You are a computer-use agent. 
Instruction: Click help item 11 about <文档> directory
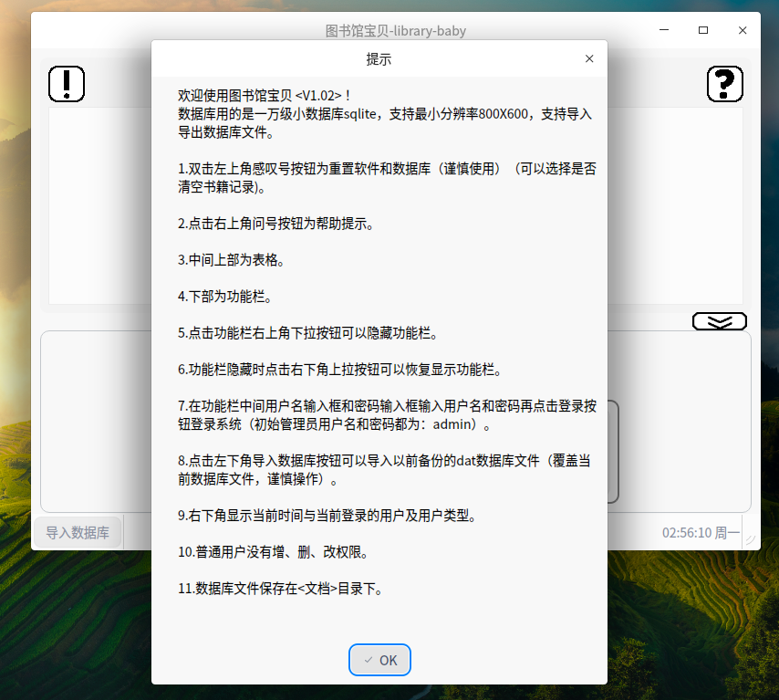[279, 589]
